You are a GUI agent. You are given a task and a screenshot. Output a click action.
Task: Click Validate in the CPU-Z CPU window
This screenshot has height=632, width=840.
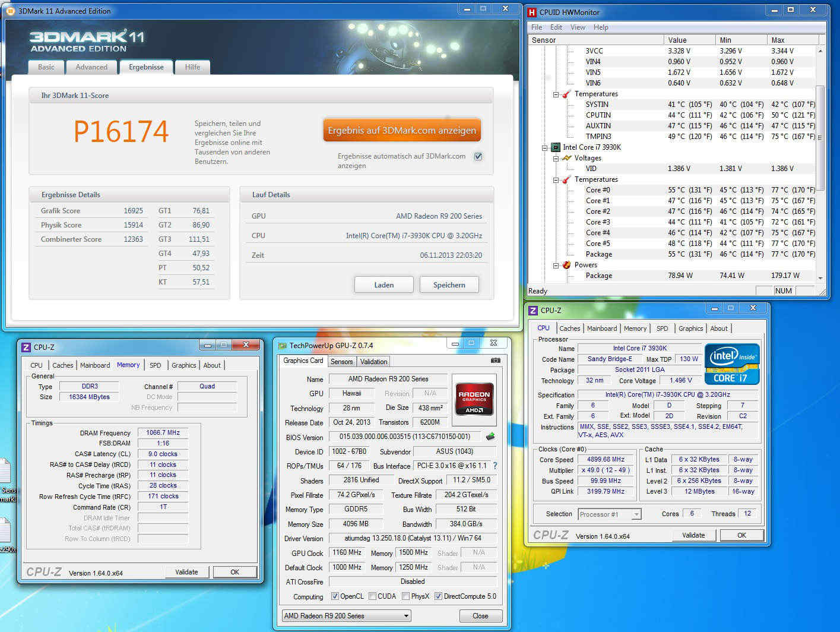693,535
